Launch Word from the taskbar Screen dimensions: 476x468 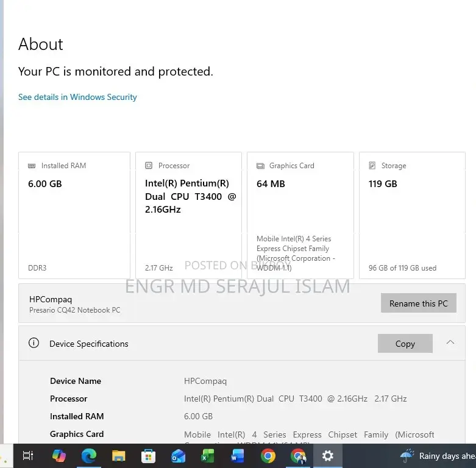(x=238, y=456)
